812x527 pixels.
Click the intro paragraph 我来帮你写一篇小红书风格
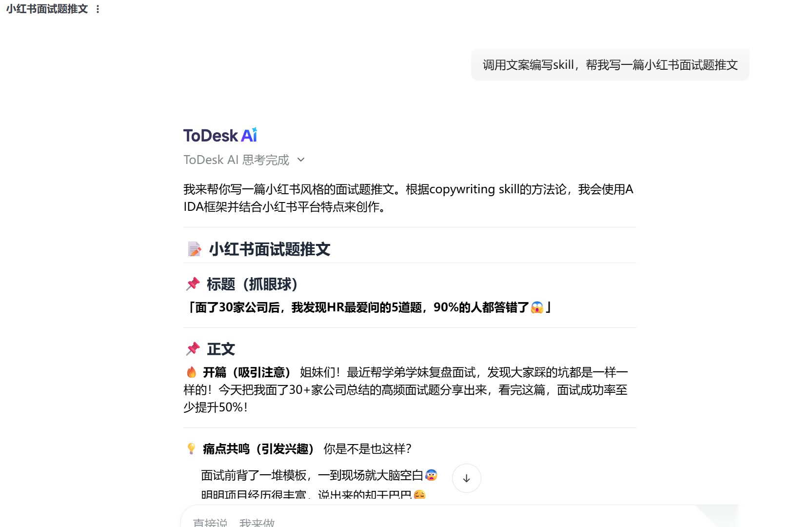coord(409,198)
